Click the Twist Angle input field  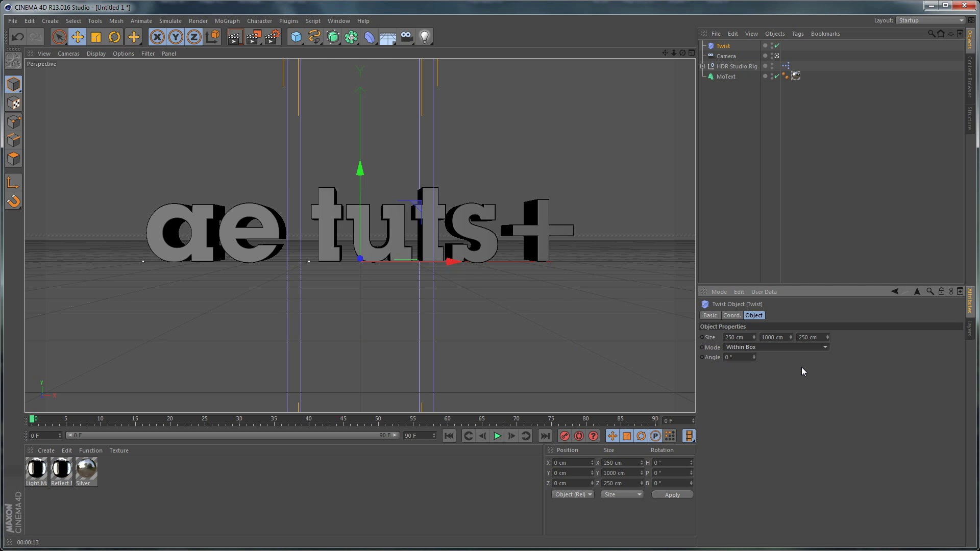coord(740,357)
